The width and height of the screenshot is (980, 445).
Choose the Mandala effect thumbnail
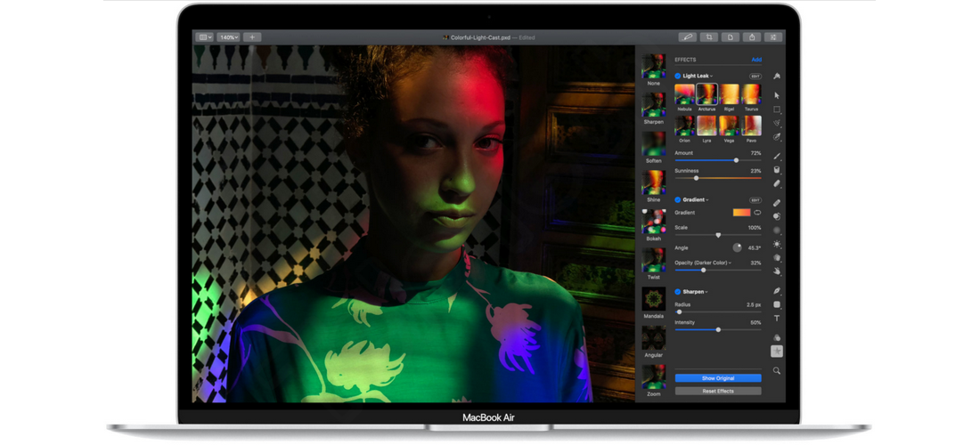654,299
